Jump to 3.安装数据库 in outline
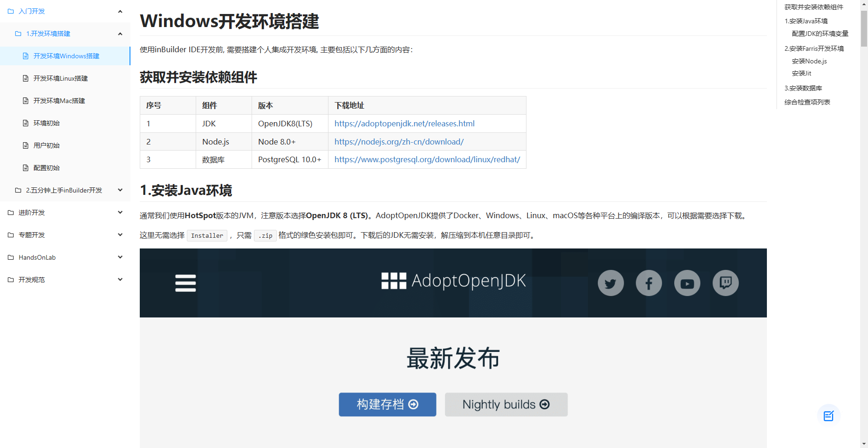868x448 pixels. (x=803, y=88)
